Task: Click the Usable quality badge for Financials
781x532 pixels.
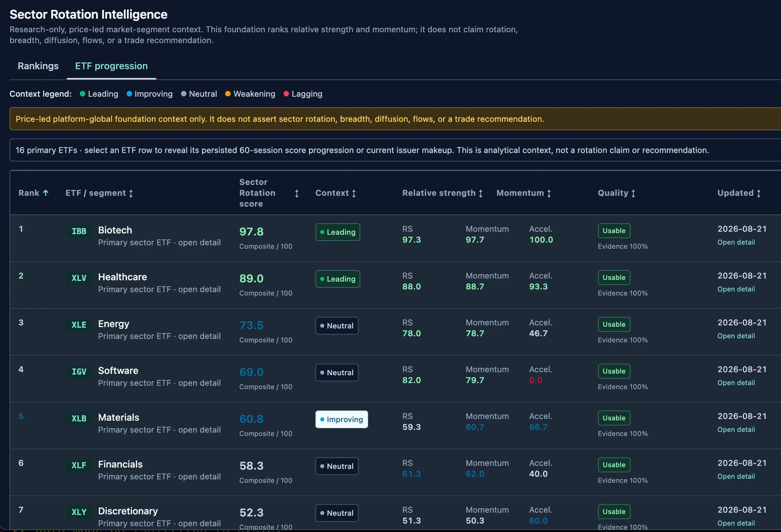Action: click(614, 465)
